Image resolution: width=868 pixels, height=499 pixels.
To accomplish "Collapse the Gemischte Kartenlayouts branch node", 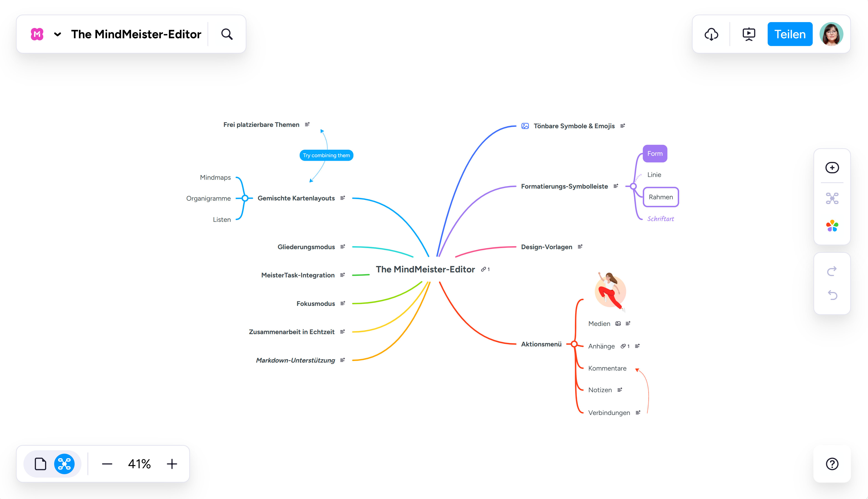I will tap(245, 198).
